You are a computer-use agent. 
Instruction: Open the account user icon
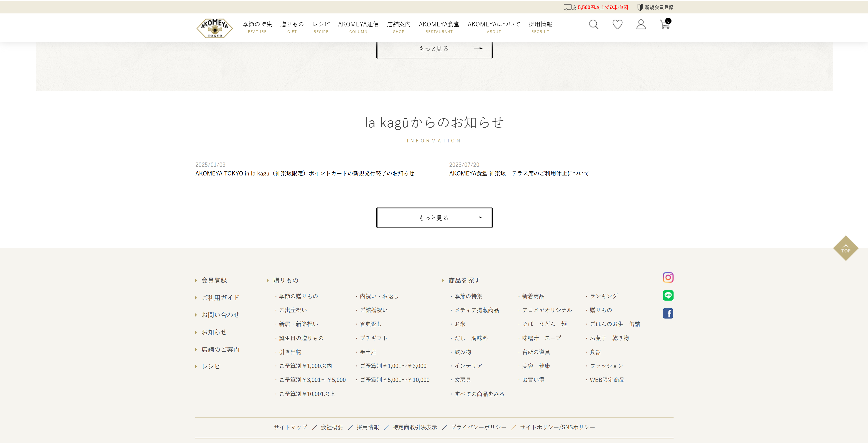641,25
